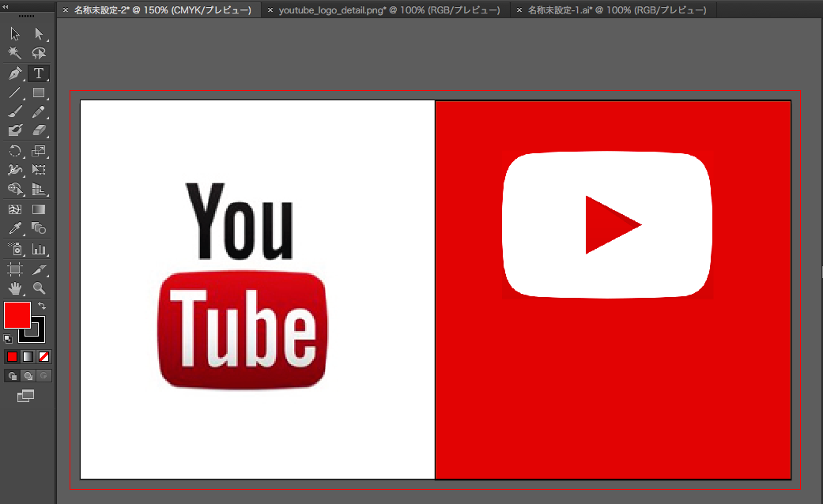This screenshot has width=823, height=504.
Task: Enable Draw Inside mode
Action: click(44, 375)
